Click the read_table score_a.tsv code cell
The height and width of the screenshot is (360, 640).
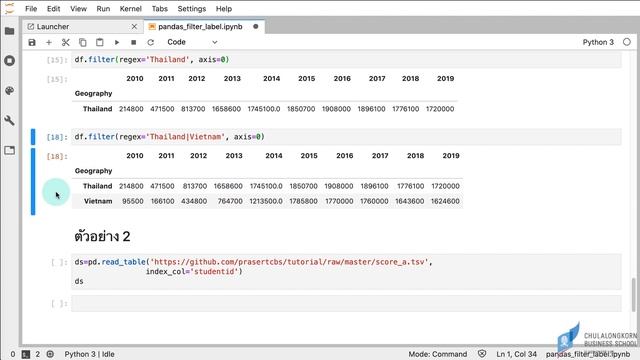(346, 271)
